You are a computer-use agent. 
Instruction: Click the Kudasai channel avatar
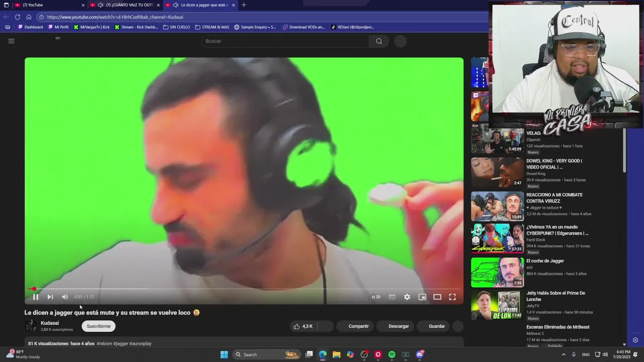coord(31,326)
